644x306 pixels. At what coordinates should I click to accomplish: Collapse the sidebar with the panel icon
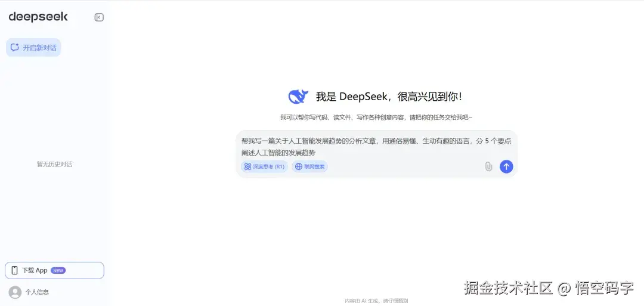click(99, 17)
